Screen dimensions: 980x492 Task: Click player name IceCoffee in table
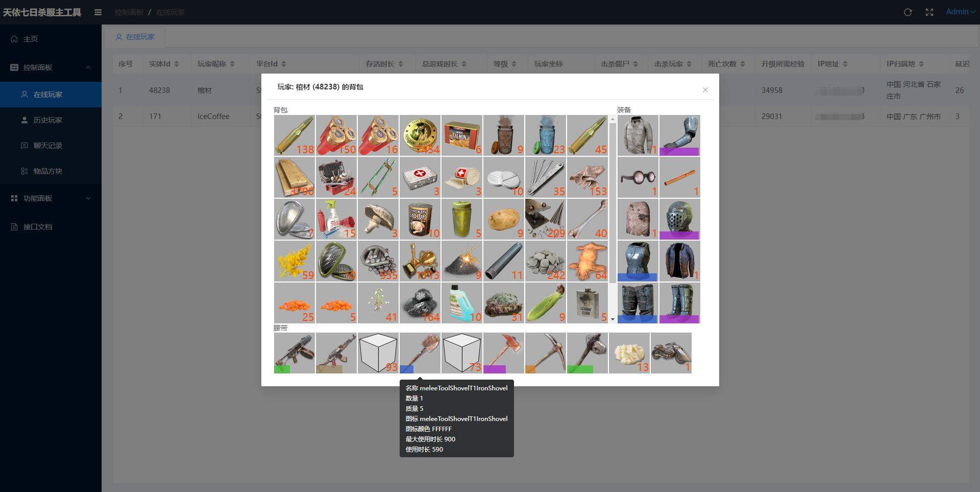click(x=213, y=116)
